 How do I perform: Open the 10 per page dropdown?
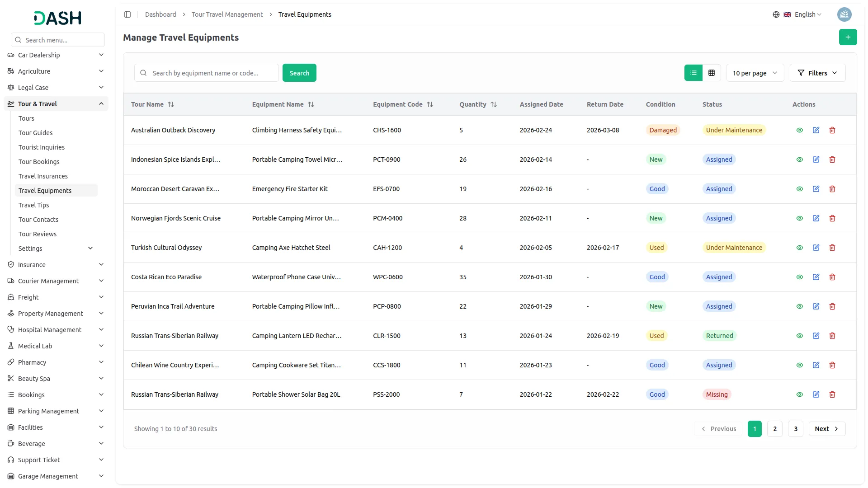pos(755,73)
